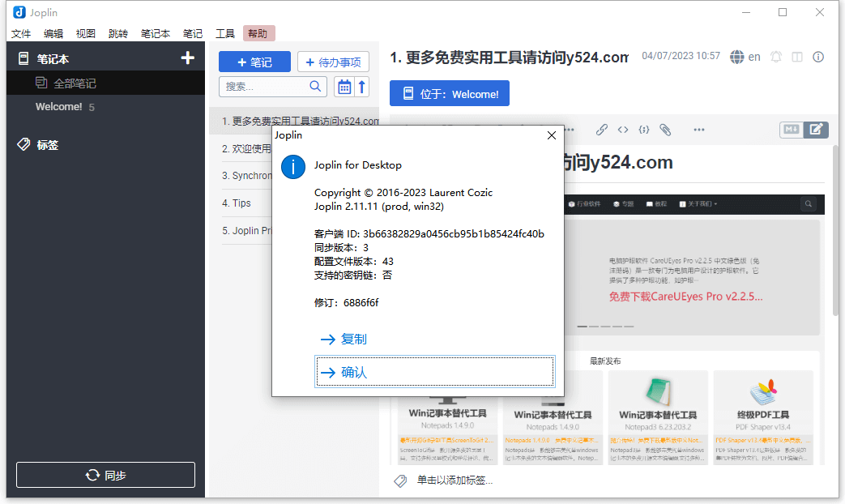Open the 笔记 menu

click(192, 33)
